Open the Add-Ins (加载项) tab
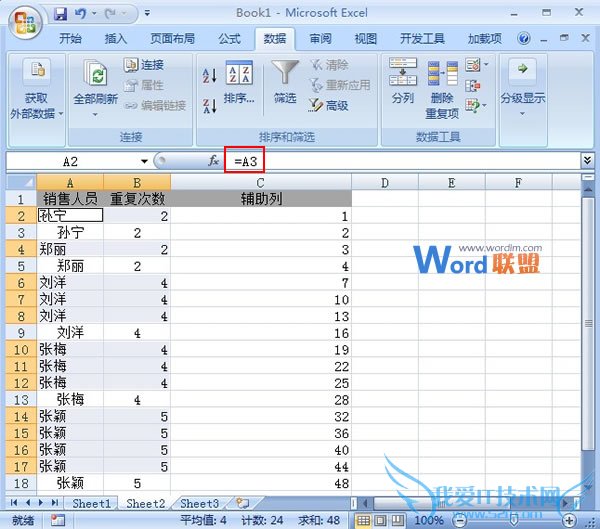This screenshot has height=529, width=600. [x=484, y=38]
